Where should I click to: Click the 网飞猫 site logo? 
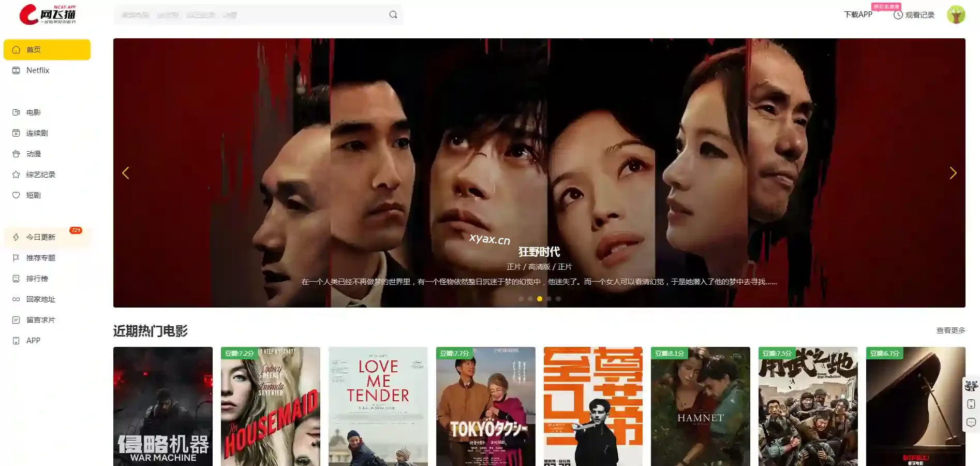[x=48, y=14]
